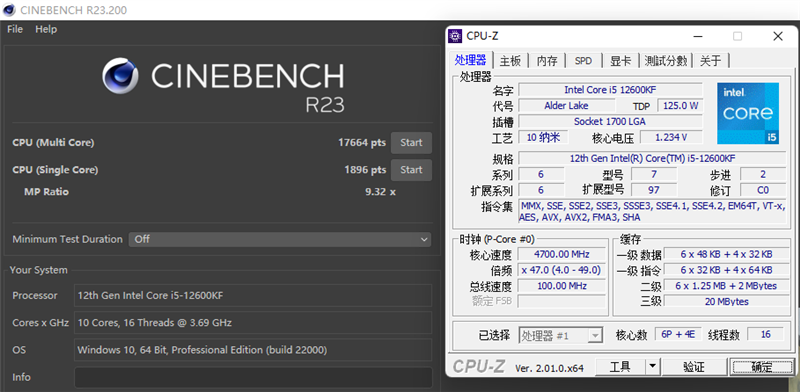Click the name field Intel Core i5 12600KF
This screenshot has height=392, width=800.
click(610, 90)
